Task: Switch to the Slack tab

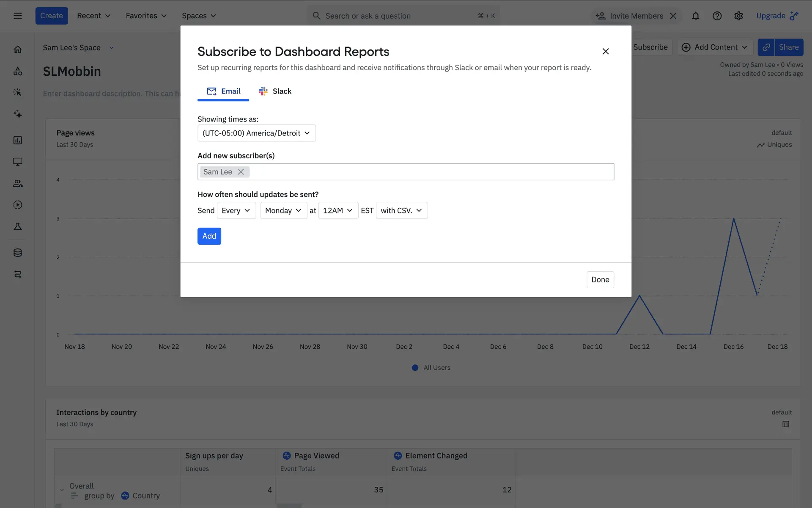Action: tap(275, 91)
